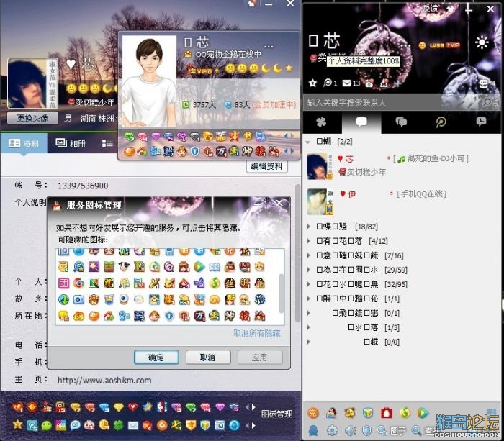
Task: Click the weather sun icon
Action: [x=482, y=42]
